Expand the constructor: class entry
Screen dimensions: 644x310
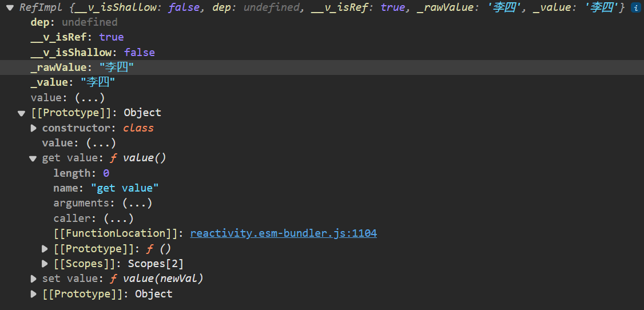click(33, 128)
